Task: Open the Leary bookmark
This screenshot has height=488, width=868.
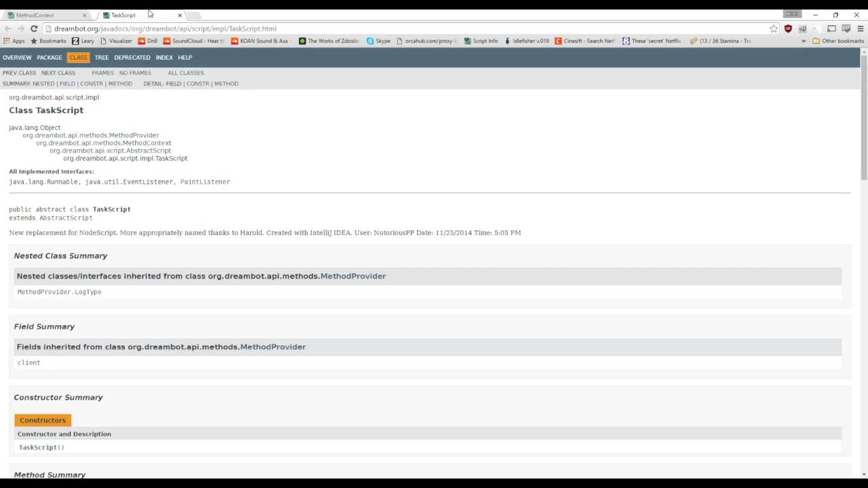Action: (x=83, y=41)
